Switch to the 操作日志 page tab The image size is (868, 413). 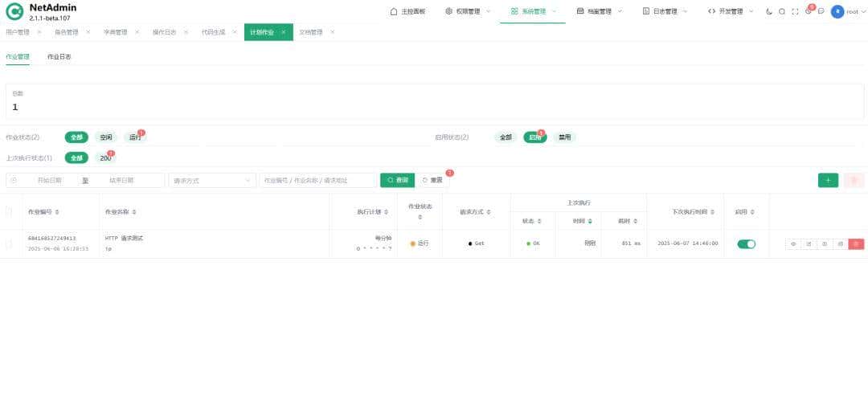pyautogui.click(x=165, y=32)
